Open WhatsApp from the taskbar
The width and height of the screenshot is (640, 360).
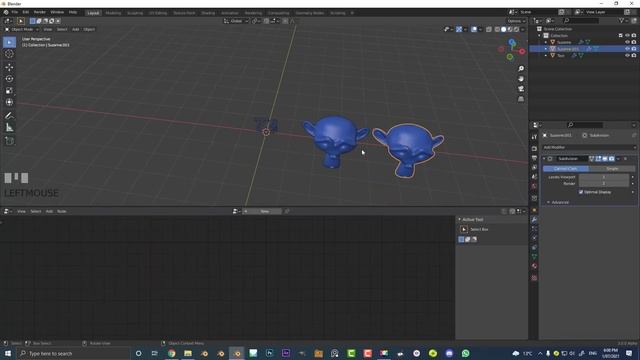coord(466,353)
